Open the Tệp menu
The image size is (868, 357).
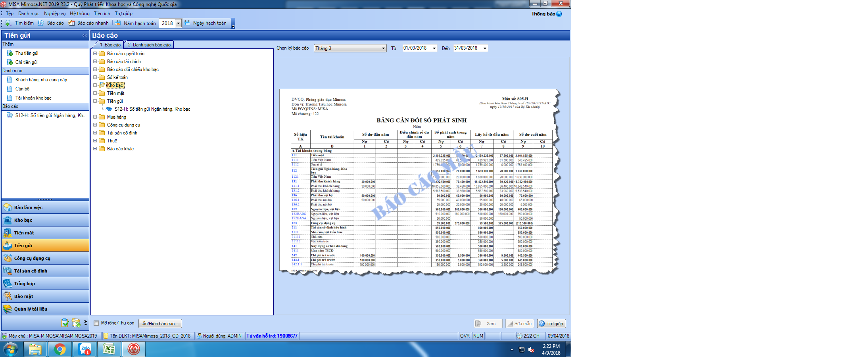(x=10, y=13)
